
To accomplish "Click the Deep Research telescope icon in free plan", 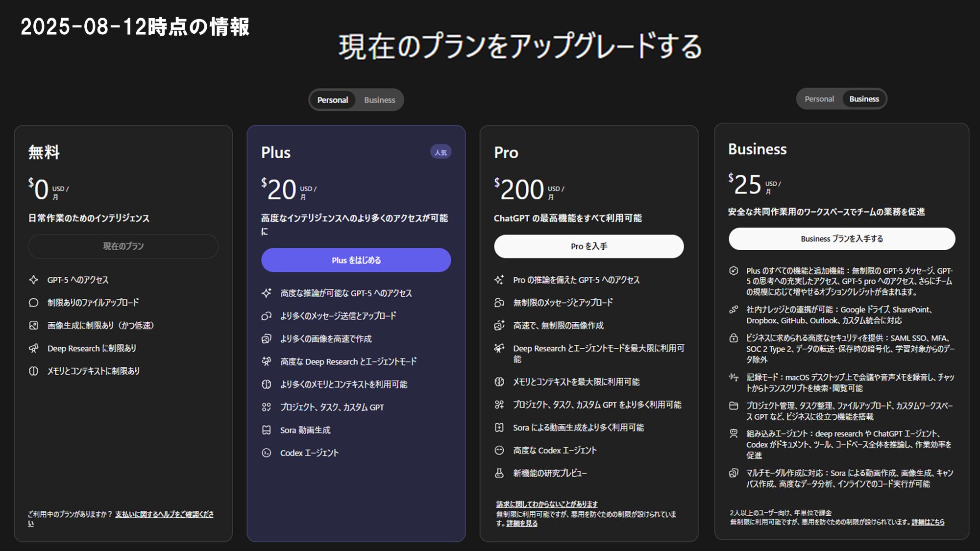I will [x=33, y=348].
